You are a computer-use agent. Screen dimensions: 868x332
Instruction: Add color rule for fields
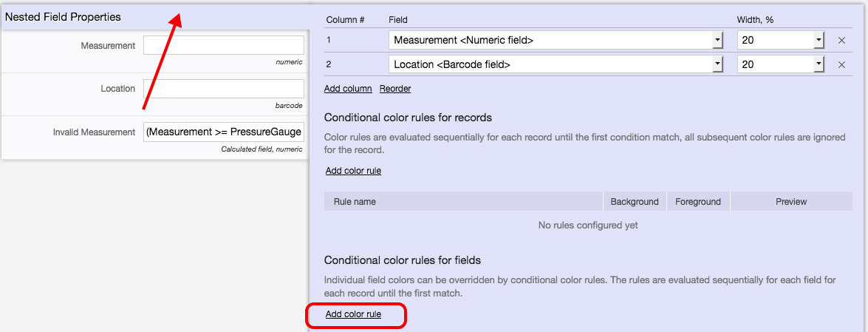pos(353,314)
